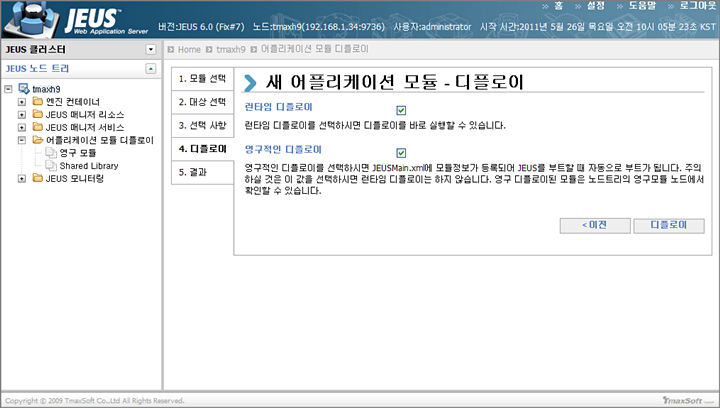Click Home in the breadcrumb
This screenshot has height=408, width=720.
[x=189, y=50]
